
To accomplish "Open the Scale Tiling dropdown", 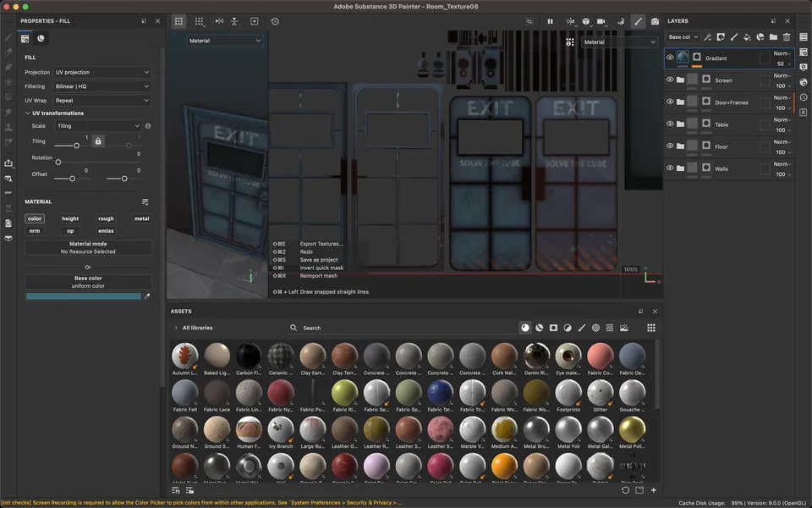I will coord(98,126).
